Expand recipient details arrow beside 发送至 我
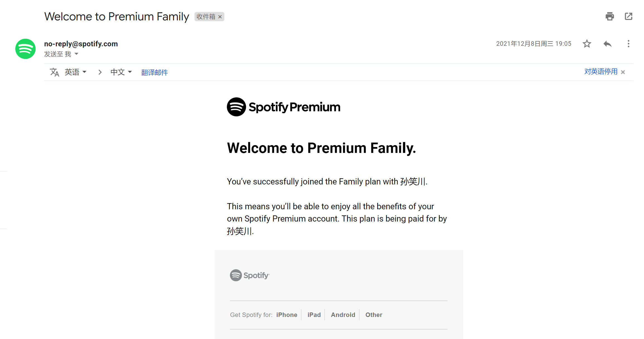This screenshot has height=339, width=644. point(76,54)
